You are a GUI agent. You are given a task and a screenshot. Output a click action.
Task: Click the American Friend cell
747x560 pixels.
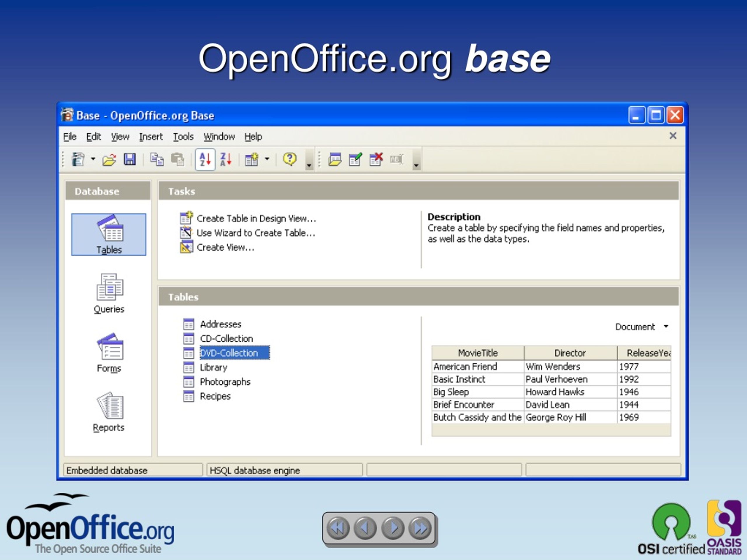coord(478,367)
